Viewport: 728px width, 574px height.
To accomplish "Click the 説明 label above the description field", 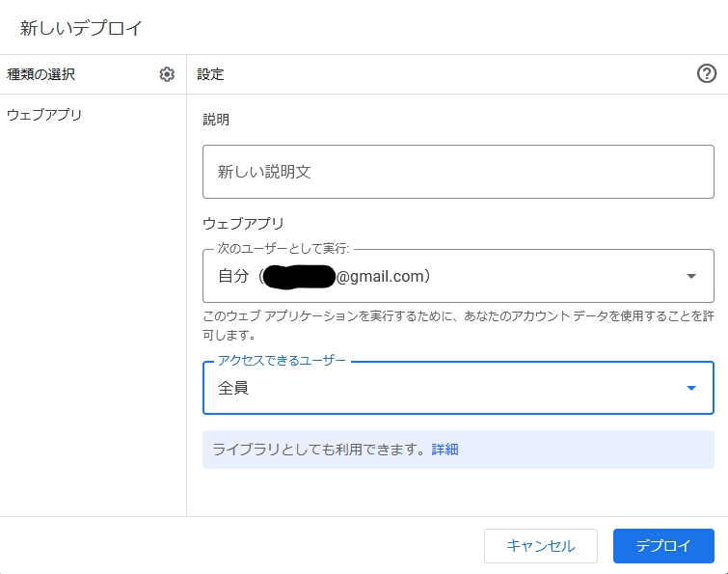I will (x=216, y=120).
